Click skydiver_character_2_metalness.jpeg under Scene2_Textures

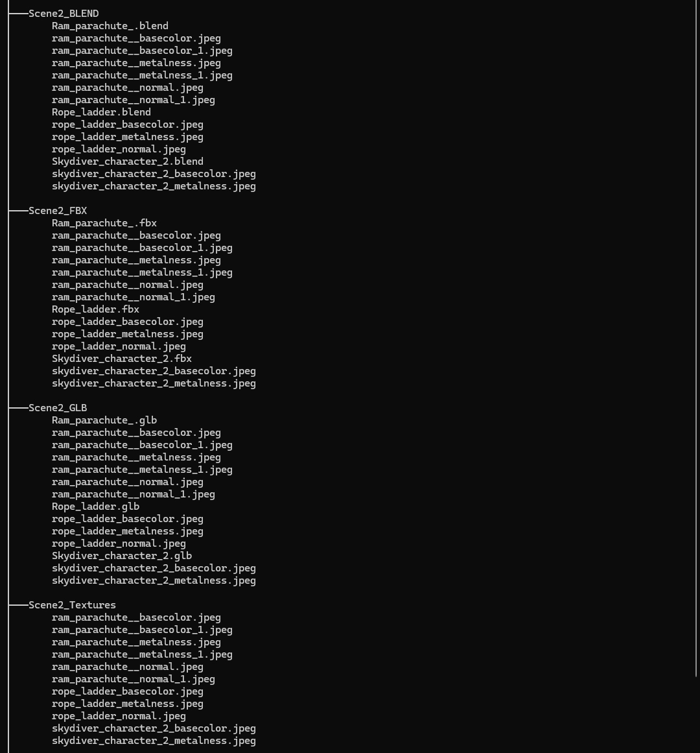[x=154, y=741]
